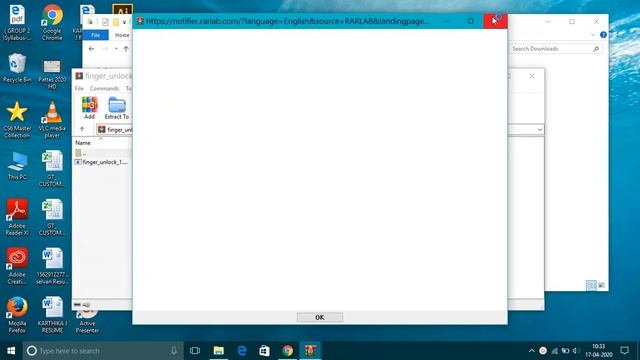Open the quick access toolbar dropdown in Explorer
The image size is (640, 360).
124,22
